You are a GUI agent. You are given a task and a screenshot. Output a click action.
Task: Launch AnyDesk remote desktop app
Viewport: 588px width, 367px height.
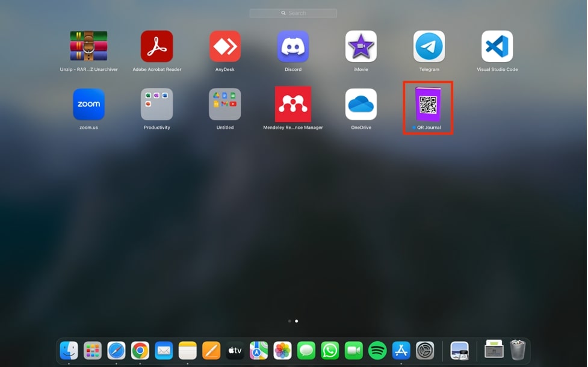point(224,47)
